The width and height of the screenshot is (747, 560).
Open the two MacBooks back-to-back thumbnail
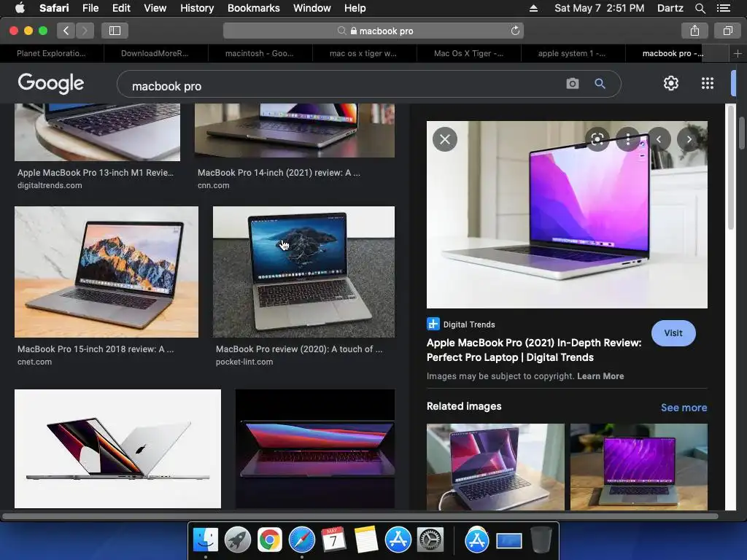[x=117, y=448]
